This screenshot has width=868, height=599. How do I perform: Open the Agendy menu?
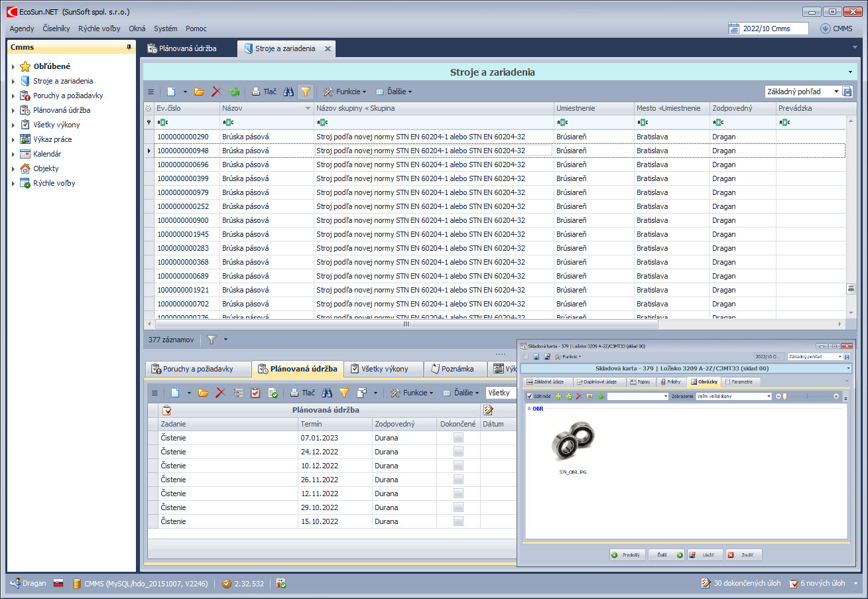coord(21,29)
